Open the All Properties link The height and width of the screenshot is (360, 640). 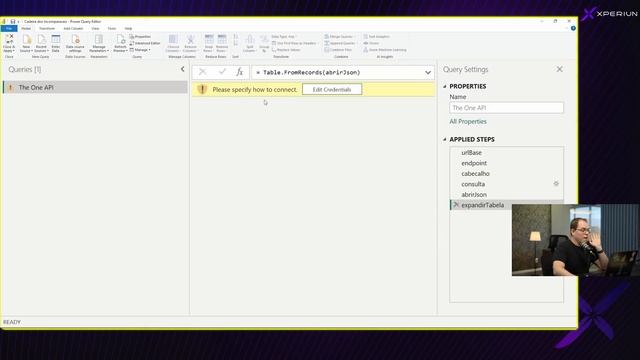click(468, 122)
